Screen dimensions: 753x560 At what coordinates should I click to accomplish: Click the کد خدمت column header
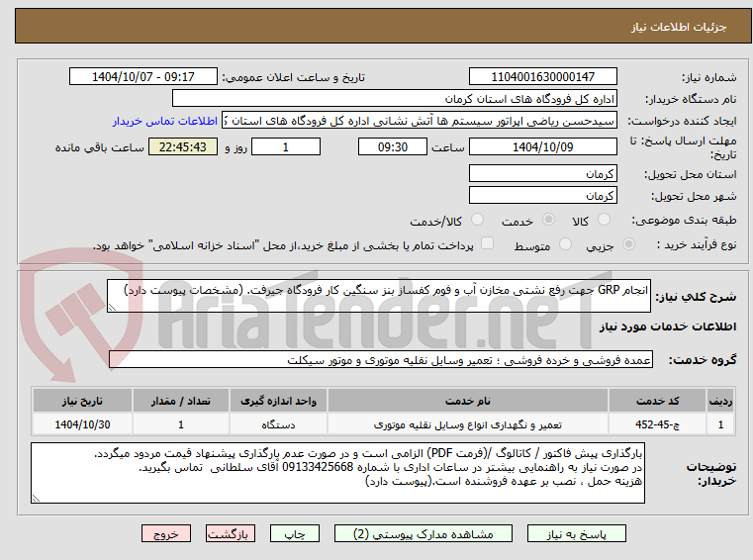pos(657,401)
